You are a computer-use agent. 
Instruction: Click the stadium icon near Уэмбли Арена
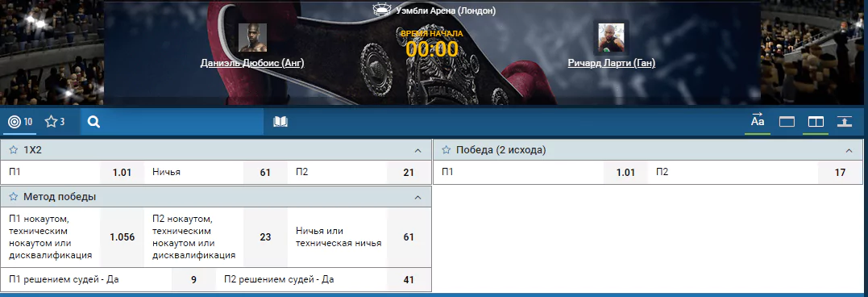tap(383, 10)
